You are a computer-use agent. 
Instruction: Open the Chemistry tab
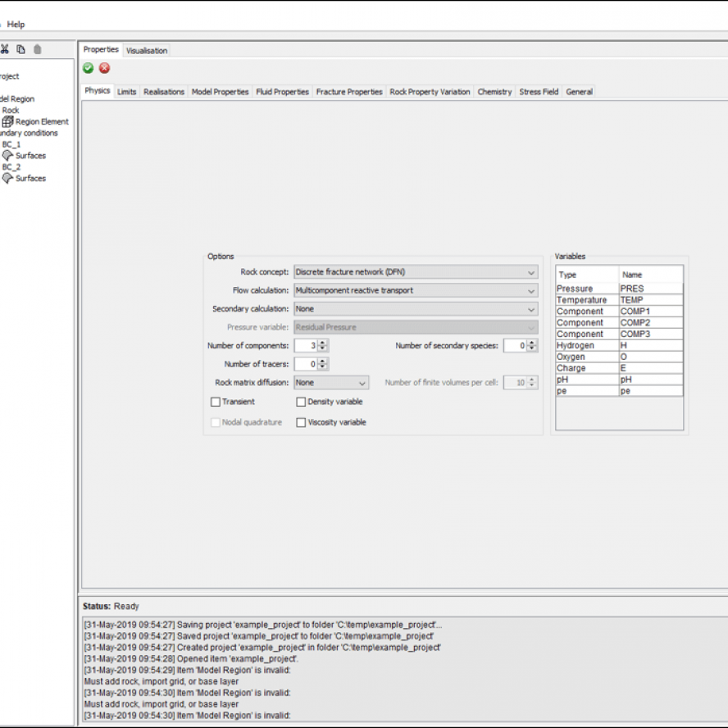click(x=494, y=92)
